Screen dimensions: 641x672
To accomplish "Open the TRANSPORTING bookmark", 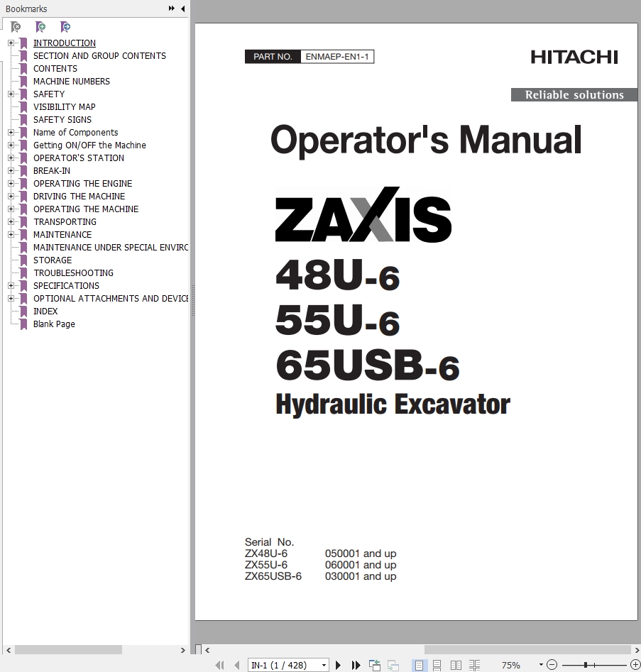I will click(x=65, y=221).
